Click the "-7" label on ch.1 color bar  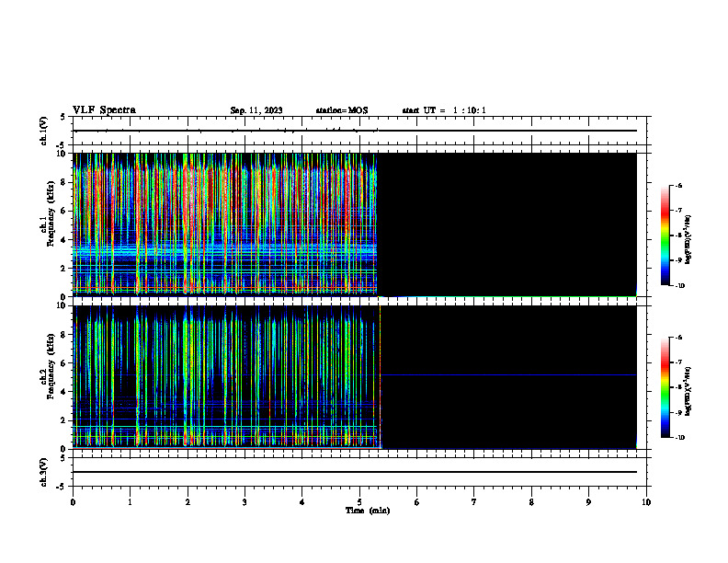pos(678,211)
